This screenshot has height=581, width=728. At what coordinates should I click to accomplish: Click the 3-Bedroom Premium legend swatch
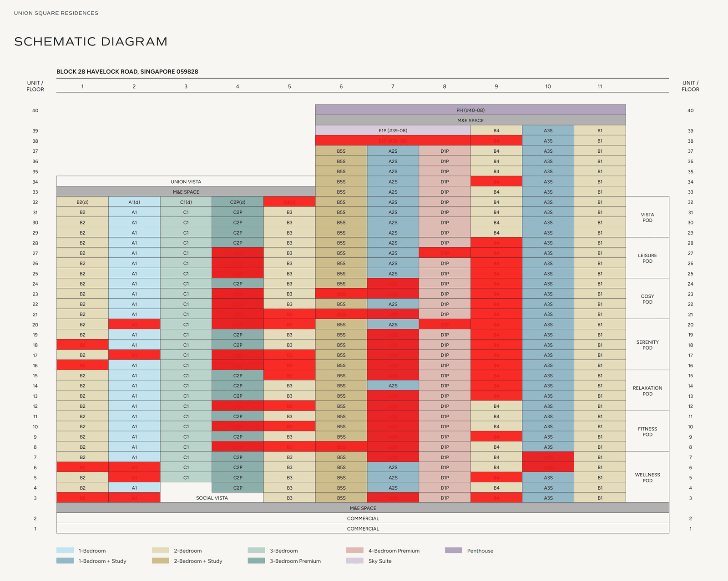[x=256, y=561]
